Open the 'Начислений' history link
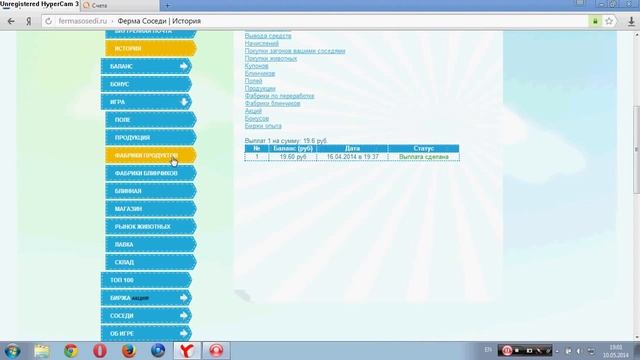This screenshot has width=640, height=360. point(262,43)
